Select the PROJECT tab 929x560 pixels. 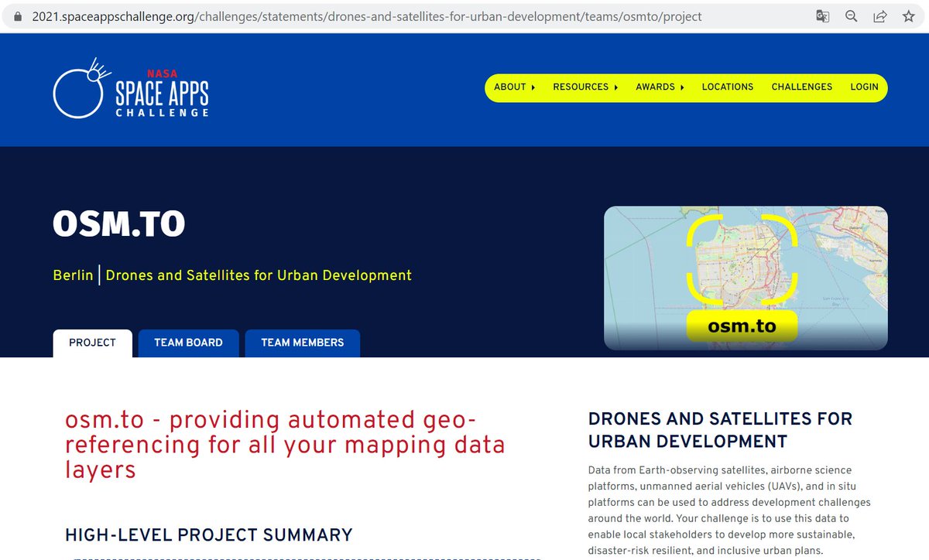click(x=92, y=343)
